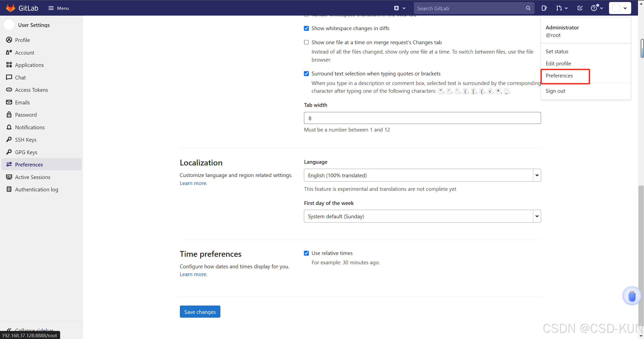
Task: Toggle Show one file at a time checkbox
Action: pyautogui.click(x=306, y=42)
